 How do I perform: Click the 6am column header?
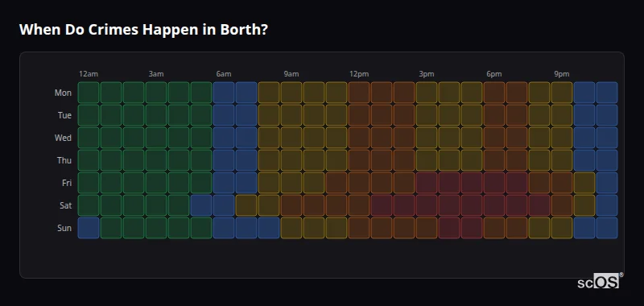tap(224, 74)
